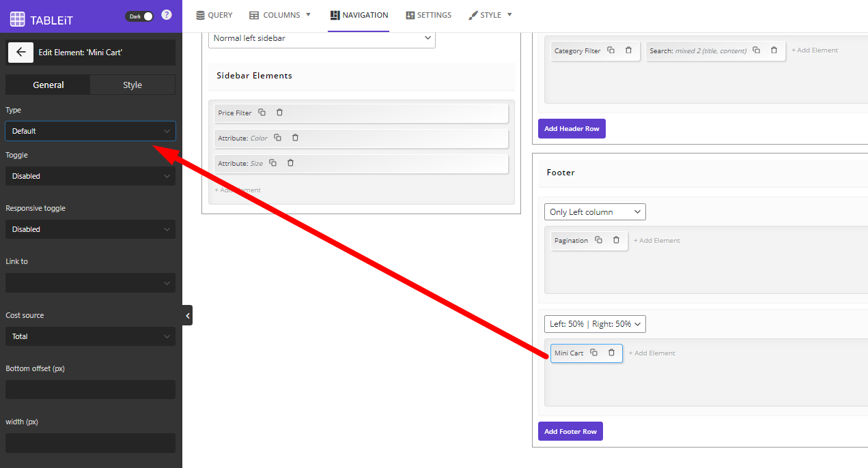Delete the Attribute Color element
The width and height of the screenshot is (868, 468).
tap(295, 138)
